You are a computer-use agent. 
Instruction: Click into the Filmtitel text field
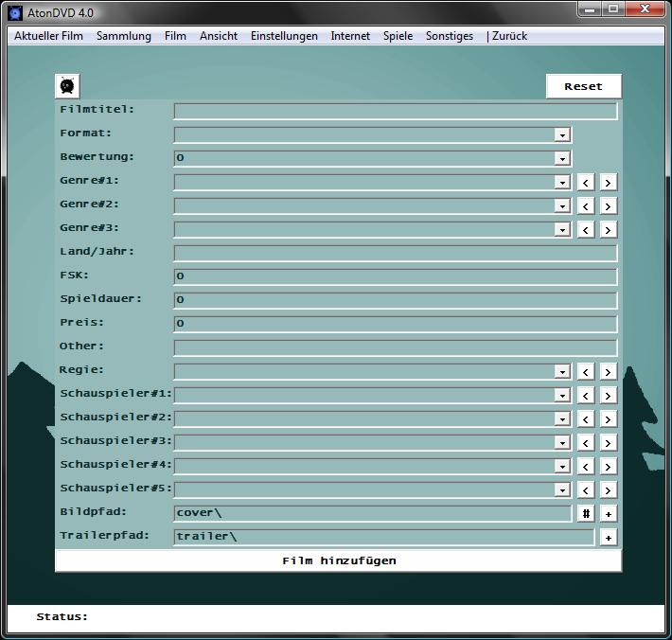pos(395,111)
